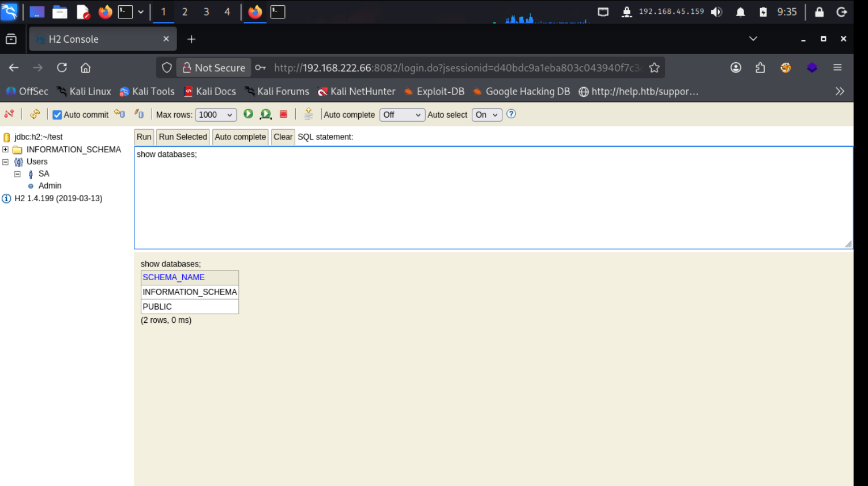The image size is (868, 486).
Task: Click the Rollback icon
Action: click(x=119, y=114)
